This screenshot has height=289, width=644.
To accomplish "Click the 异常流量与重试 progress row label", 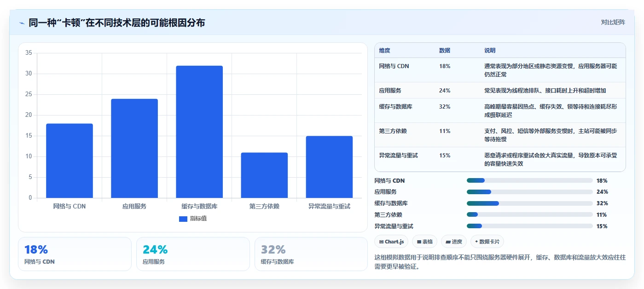I will (394, 226).
